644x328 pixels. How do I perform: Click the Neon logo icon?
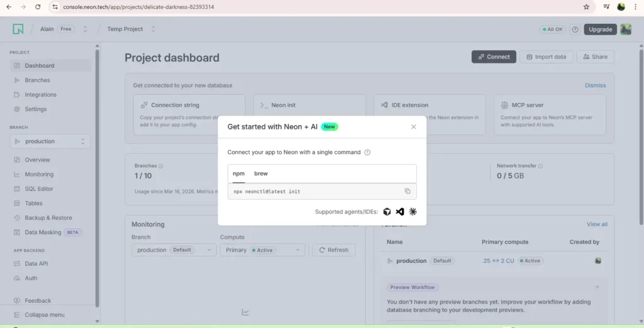(x=18, y=29)
